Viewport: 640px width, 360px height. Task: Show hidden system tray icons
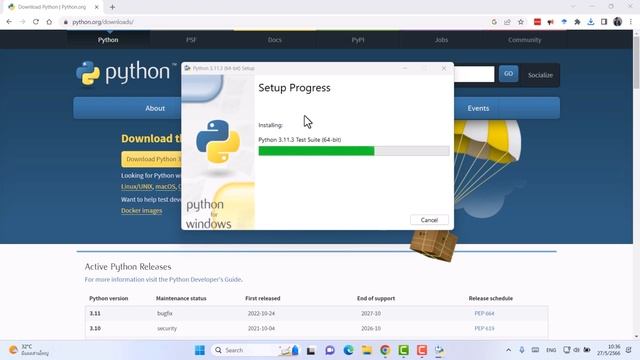[x=509, y=350]
